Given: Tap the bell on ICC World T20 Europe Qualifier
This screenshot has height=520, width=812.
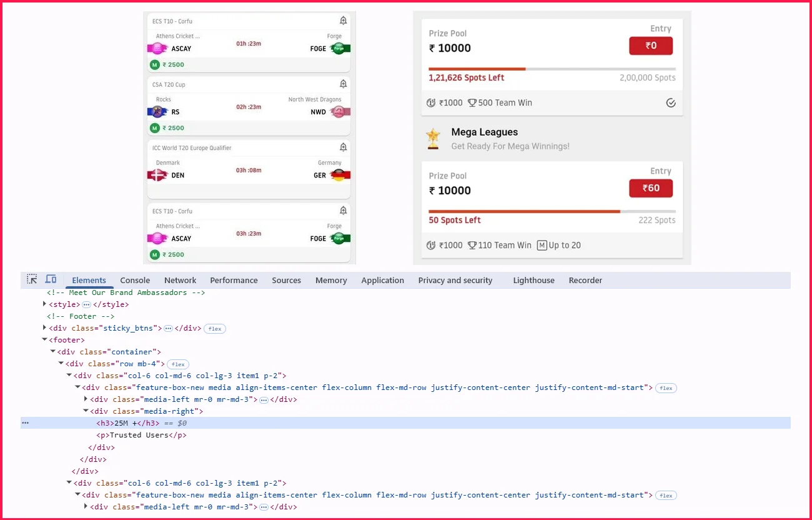Looking at the screenshot, I should [343, 147].
